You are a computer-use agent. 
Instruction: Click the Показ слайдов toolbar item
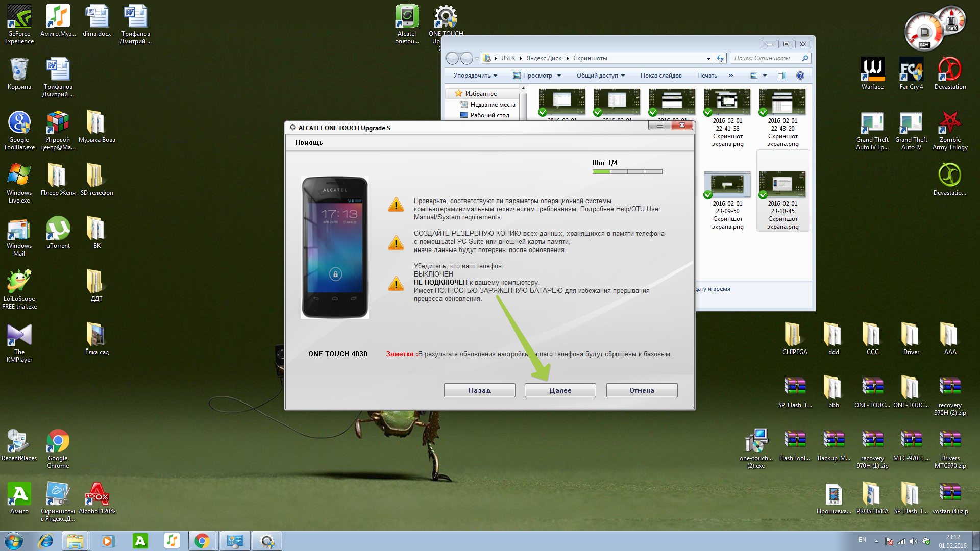click(x=660, y=76)
